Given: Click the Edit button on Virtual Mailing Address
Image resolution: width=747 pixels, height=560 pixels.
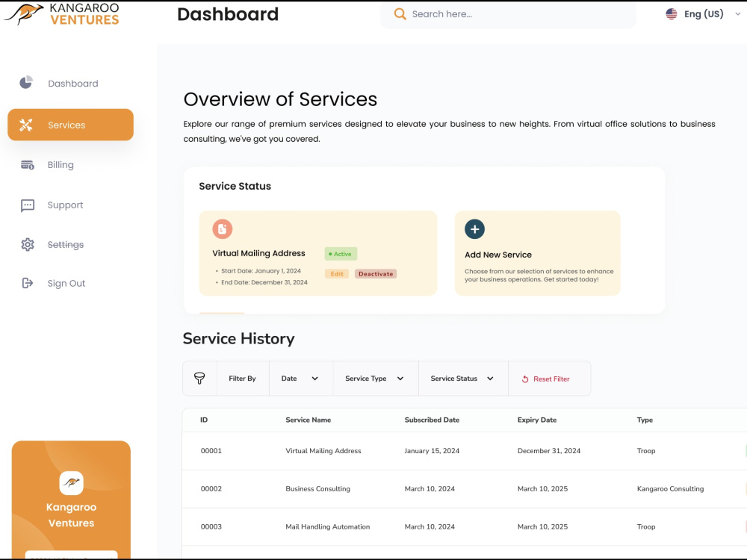Looking at the screenshot, I should tap(337, 274).
